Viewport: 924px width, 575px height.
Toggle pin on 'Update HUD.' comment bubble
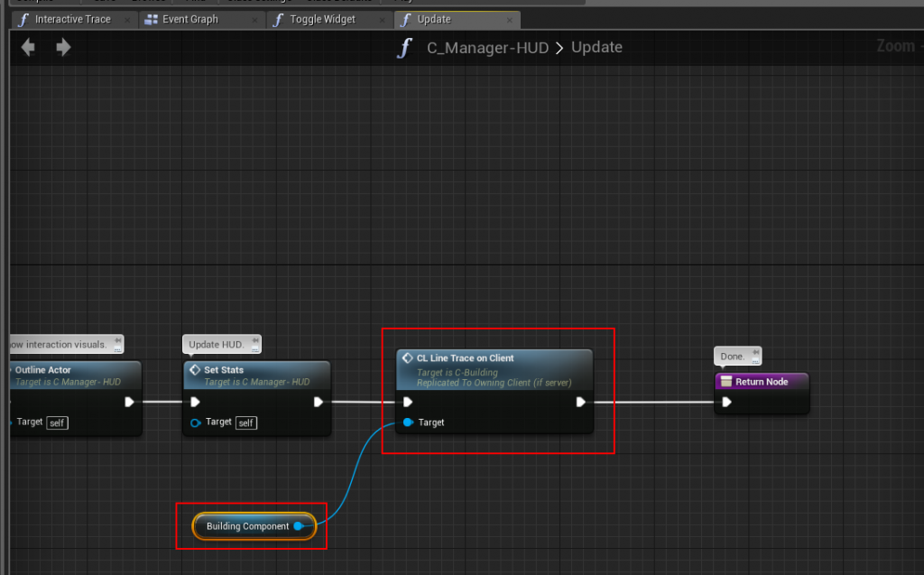click(256, 341)
